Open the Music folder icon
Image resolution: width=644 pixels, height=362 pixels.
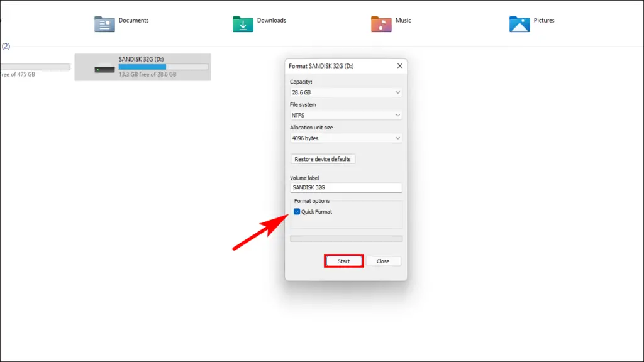tap(381, 24)
